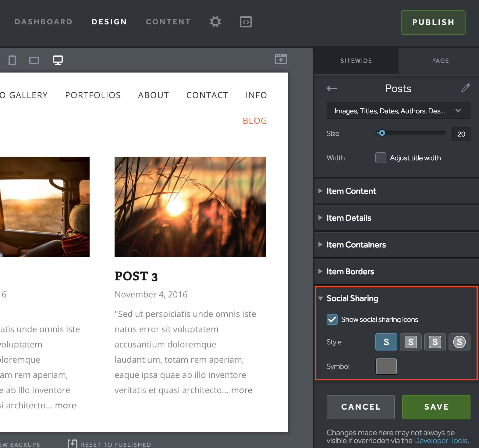Click the Developer Tools link
The image size is (479, 448).
click(x=440, y=441)
